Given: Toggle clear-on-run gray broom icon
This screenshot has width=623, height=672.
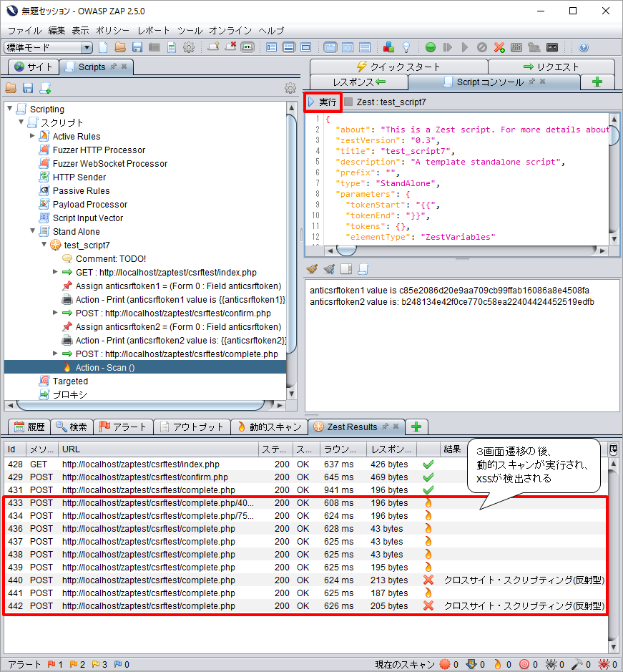Looking at the screenshot, I should 329,268.
